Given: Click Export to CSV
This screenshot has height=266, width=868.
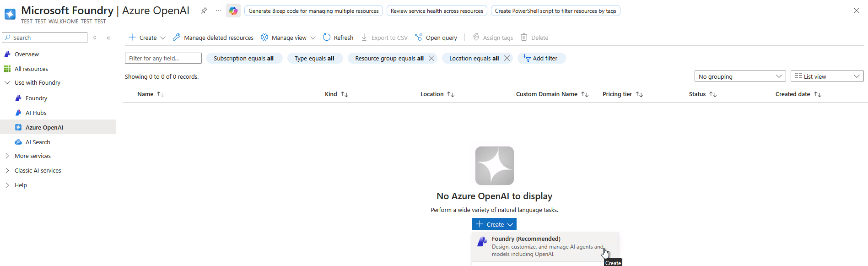Looking at the screenshot, I should [384, 38].
